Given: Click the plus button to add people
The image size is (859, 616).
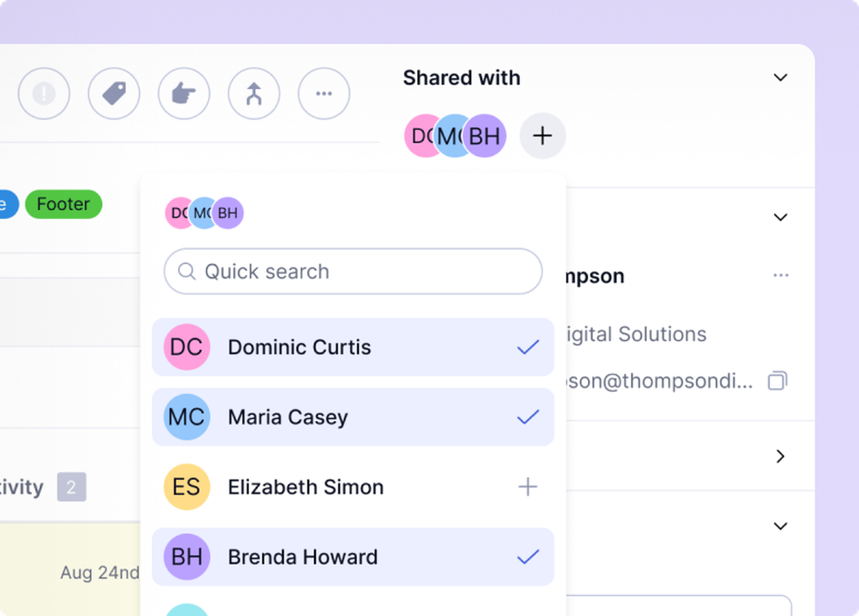Looking at the screenshot, I should coord(542,136).
